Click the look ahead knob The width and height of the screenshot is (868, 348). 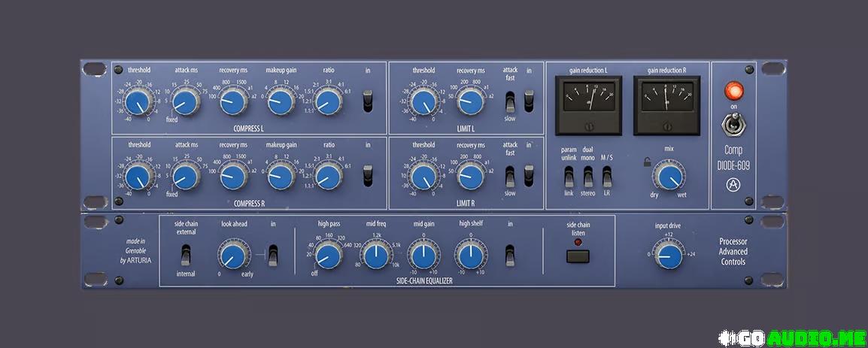233,255
